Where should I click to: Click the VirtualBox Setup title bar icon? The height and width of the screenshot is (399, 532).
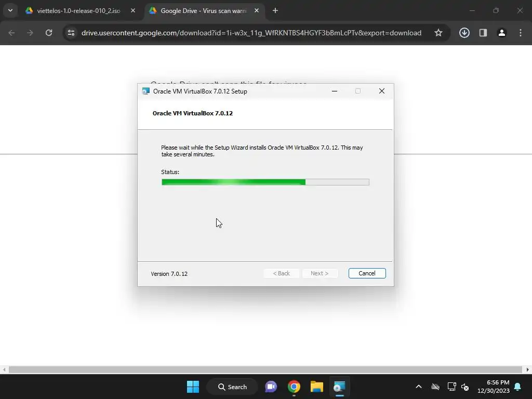146,91
